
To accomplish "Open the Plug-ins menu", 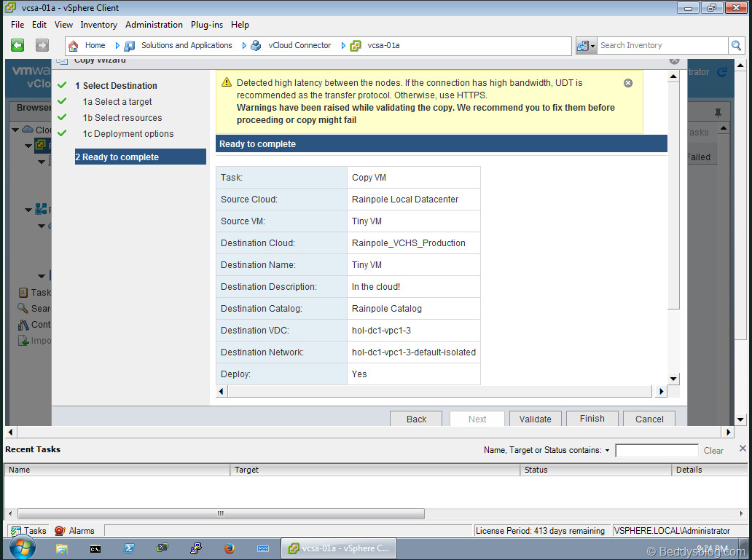I will click(207, 25).
